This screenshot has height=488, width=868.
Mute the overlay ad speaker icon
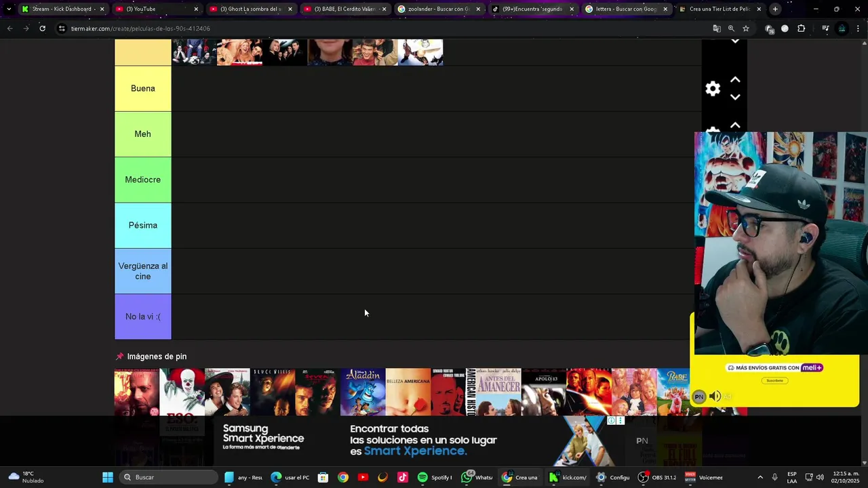[715, 396]
